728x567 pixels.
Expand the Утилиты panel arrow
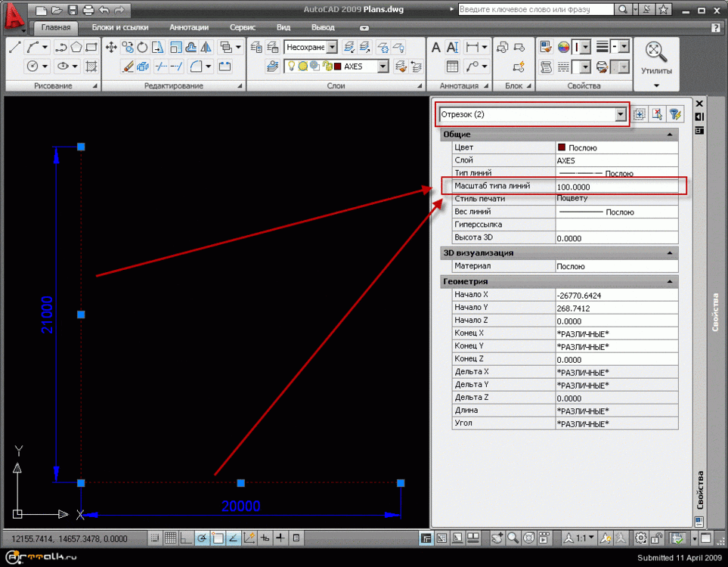tap(656, 85)
